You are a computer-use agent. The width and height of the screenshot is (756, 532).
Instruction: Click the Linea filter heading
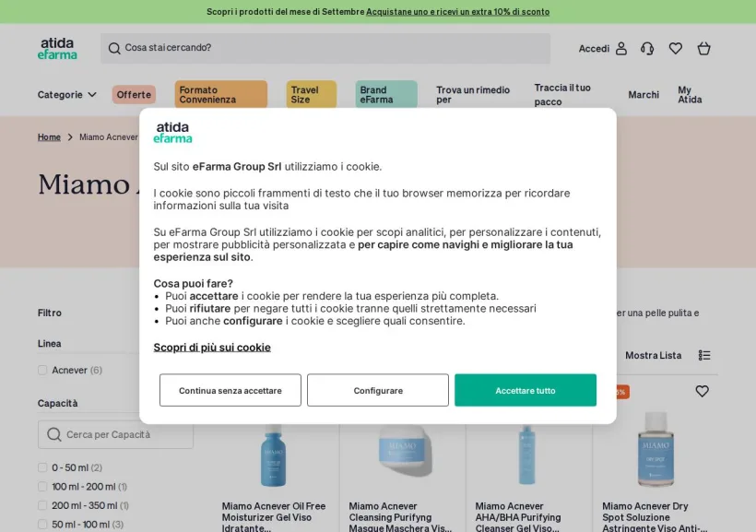(49, 343)
